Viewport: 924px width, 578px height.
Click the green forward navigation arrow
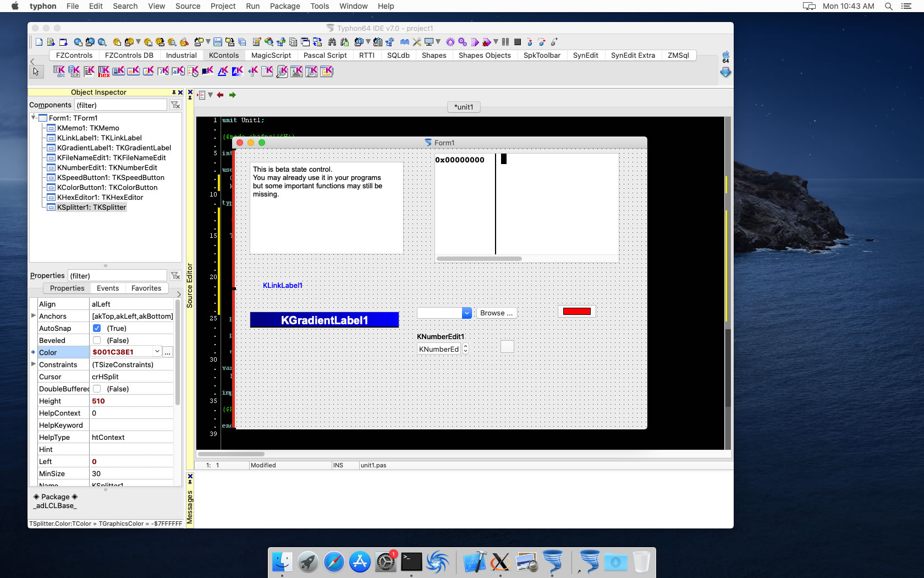point(233,95)
